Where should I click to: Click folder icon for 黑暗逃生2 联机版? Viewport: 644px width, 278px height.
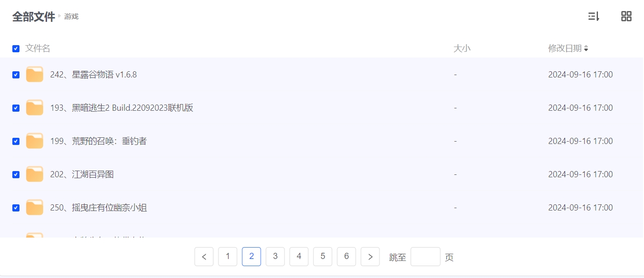click(x=35, y=108)
